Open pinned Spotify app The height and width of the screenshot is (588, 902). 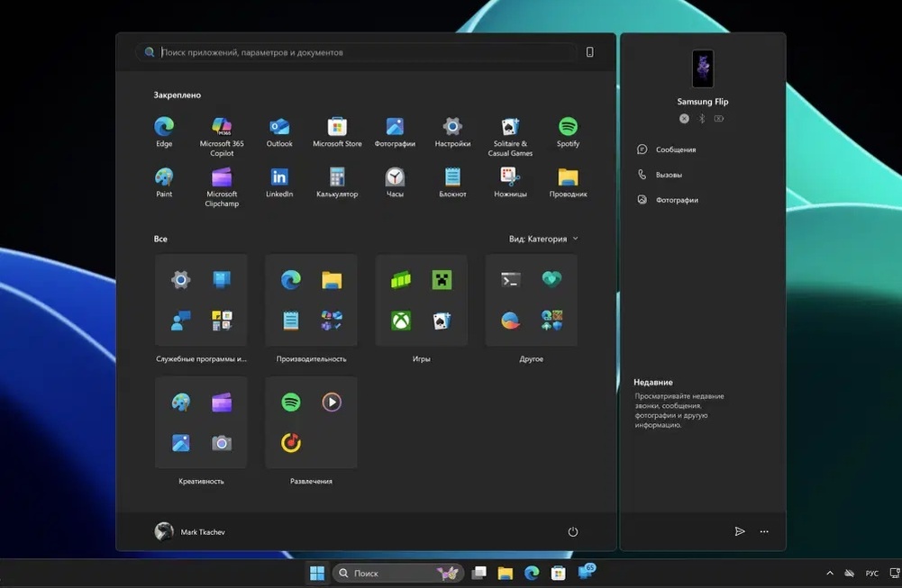point(568,132)
